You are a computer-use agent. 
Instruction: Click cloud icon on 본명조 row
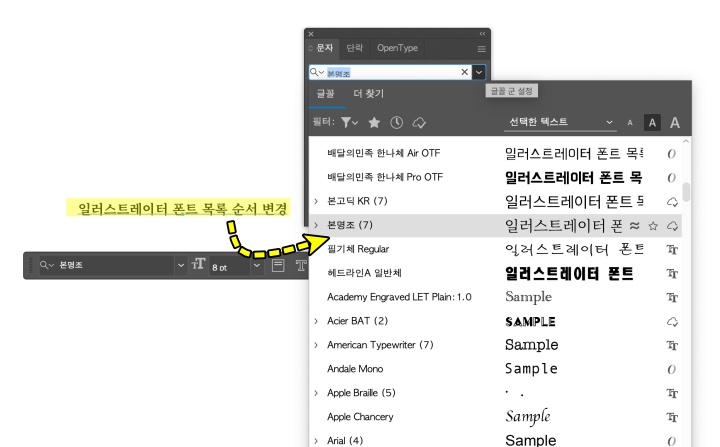pos(672,226)
